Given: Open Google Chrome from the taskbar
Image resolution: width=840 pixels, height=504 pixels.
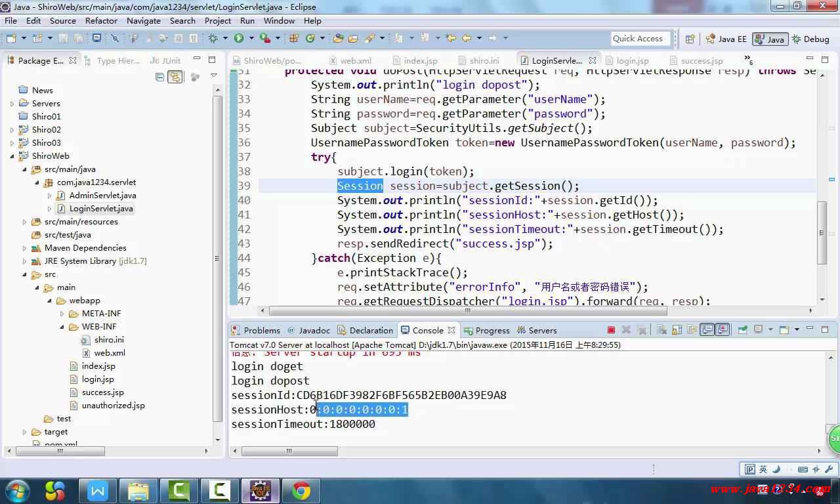Looking at the screenshot, I should (301, 490).
